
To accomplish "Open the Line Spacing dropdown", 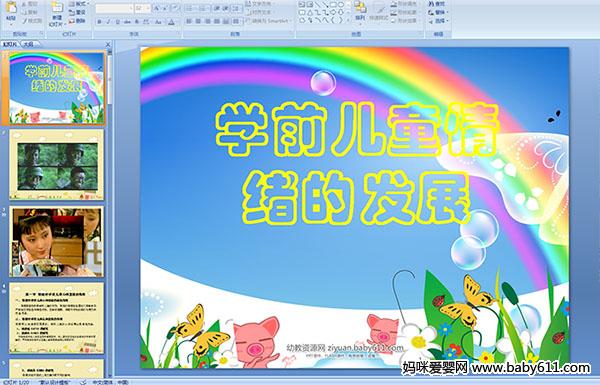I will pyautogui.click(x=237, y=8).
